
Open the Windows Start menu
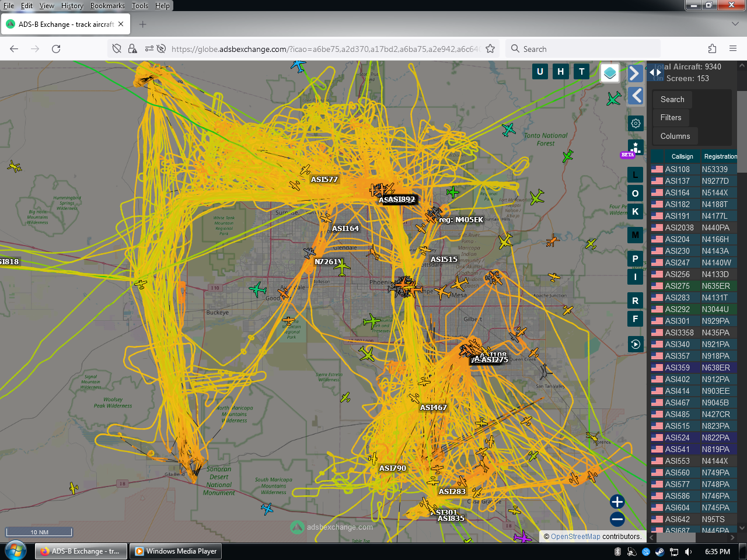(x=15, y=551)
